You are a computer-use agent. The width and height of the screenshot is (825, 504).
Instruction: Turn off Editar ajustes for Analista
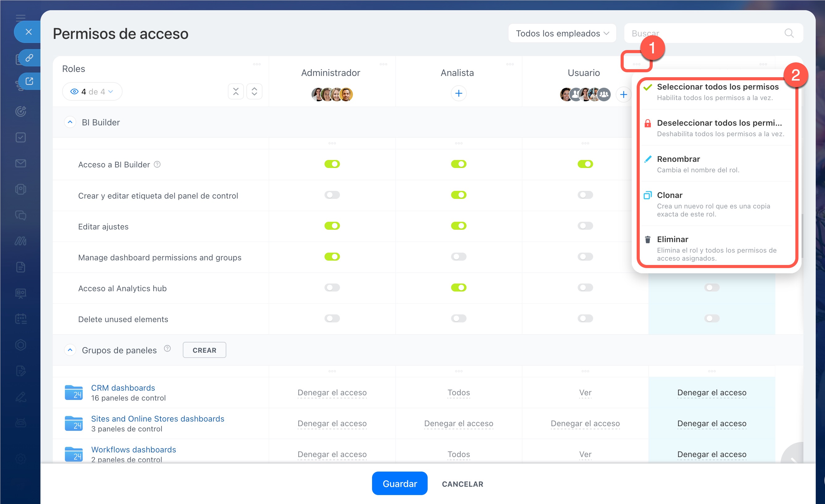tap(459, 226)
